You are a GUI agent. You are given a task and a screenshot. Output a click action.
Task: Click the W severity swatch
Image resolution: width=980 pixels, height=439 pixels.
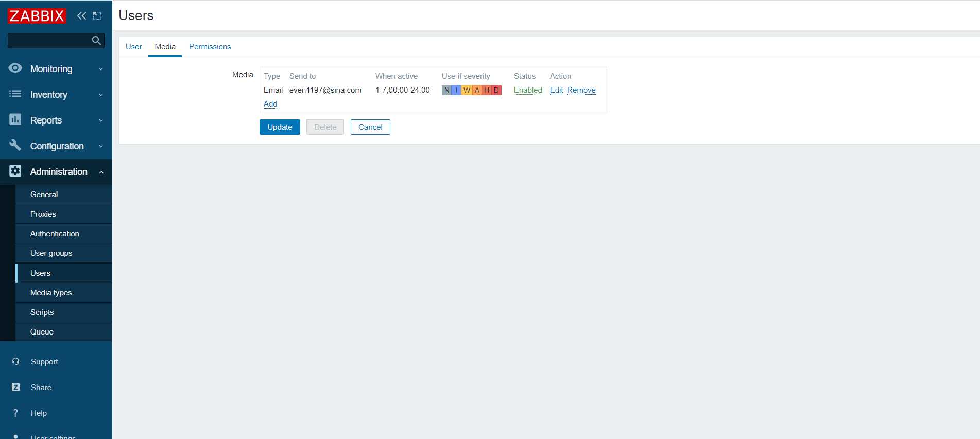pyautogui.click(x=467, y=90)
